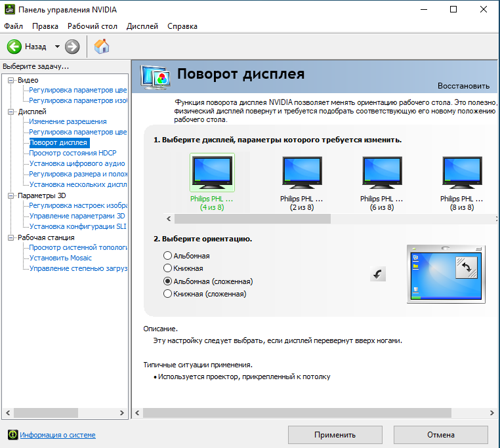Click the display list horizontal scrollbar thumb
This screenshot has height=448, width=500.
click(x=253, y=218)
